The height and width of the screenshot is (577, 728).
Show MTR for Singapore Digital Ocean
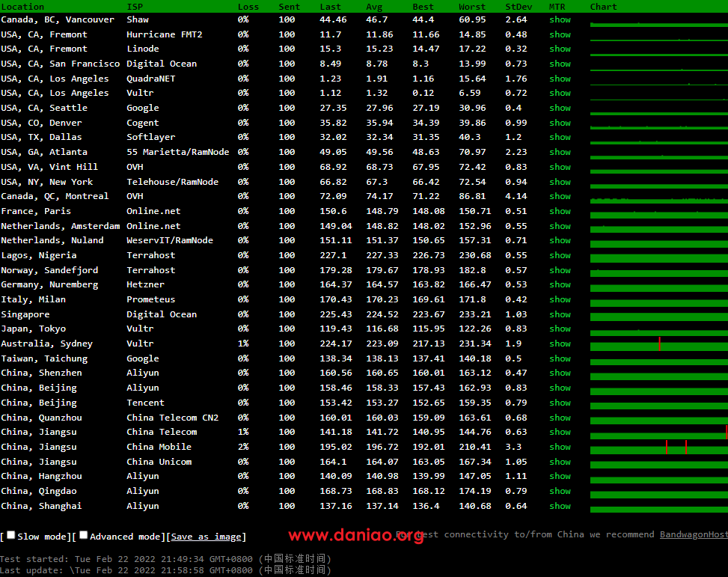tap(560, 314)
